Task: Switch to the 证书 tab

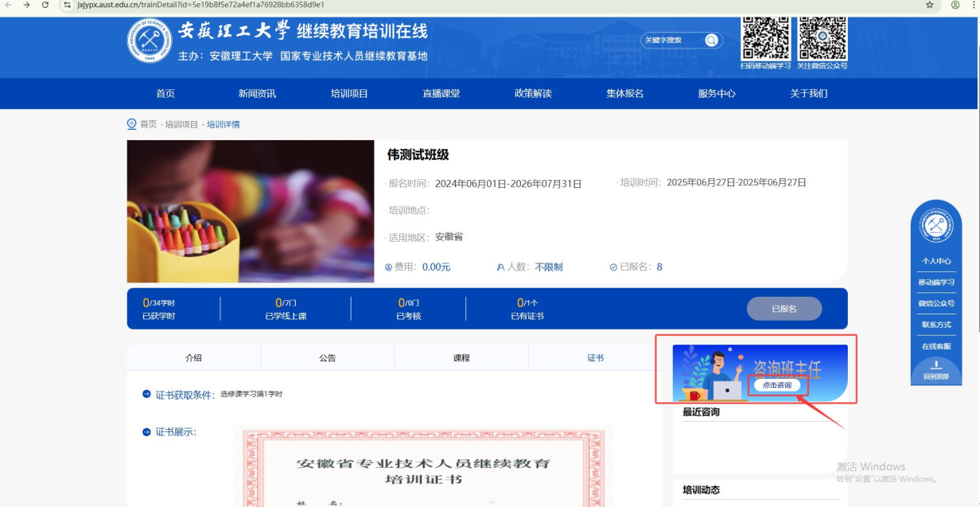Action: point(595,358)
